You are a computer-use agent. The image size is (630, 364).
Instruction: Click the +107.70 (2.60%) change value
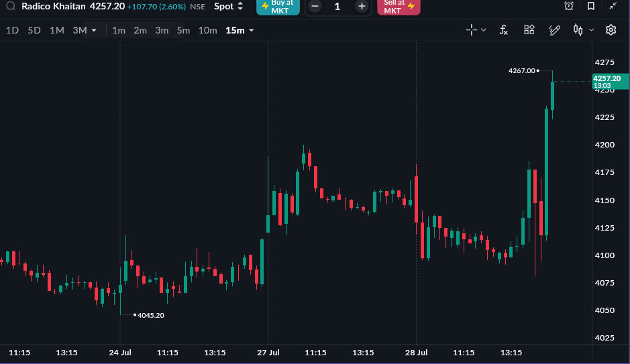click(x=156, y=7)
